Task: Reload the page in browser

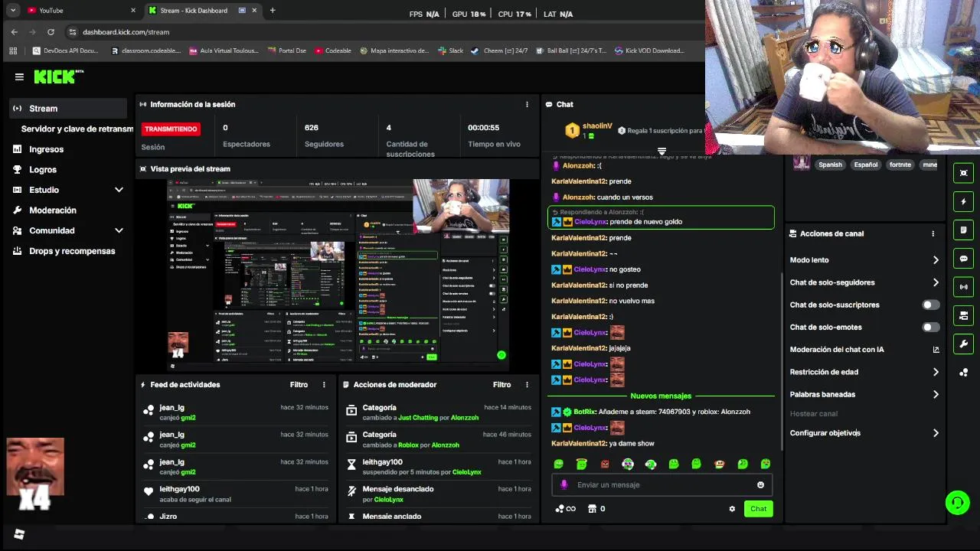Action: [x=51, y=32]
